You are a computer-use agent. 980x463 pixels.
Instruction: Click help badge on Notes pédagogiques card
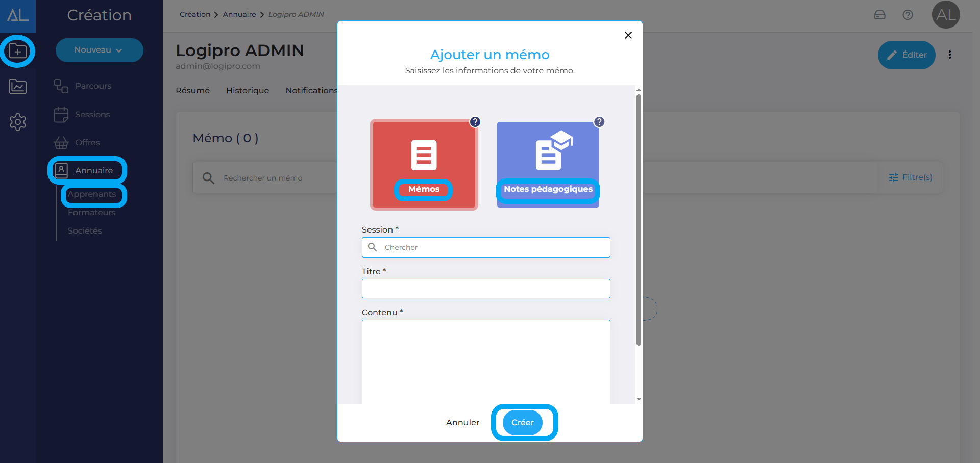pyautogui.click(x=599, y=122)
